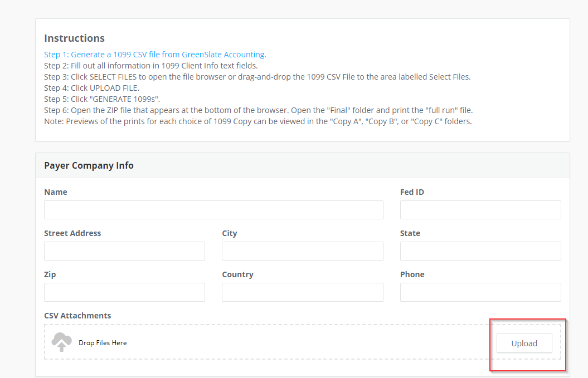Click into the State field
Viewport: 588px width, 378px height.
coord(480,251)
